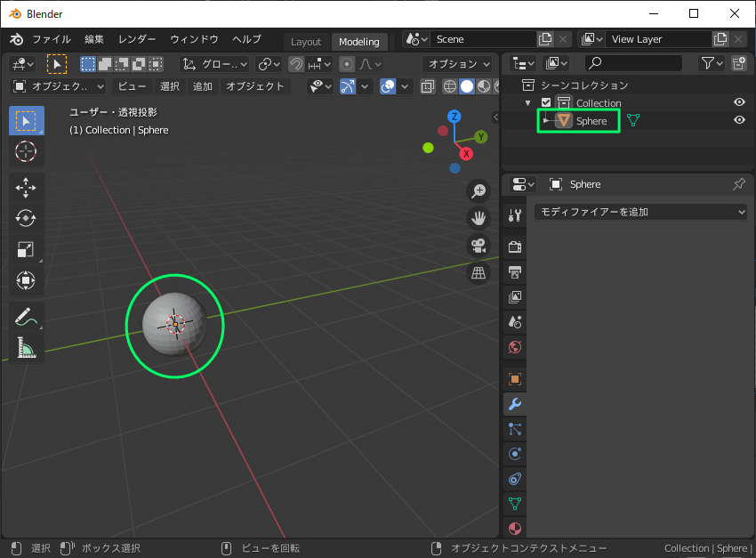Pin the Sphere properties panel

click(738, 184)
